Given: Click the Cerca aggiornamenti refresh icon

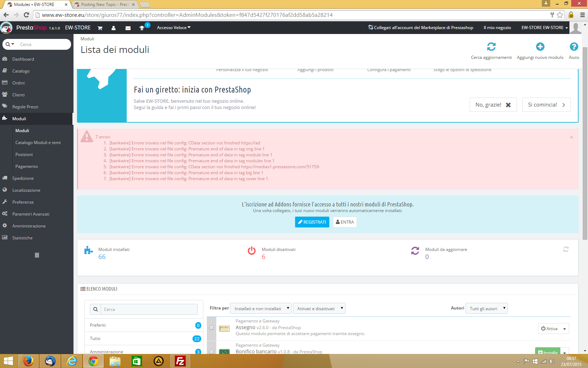Looking at the screenshot, I should (x=491, y=47).
